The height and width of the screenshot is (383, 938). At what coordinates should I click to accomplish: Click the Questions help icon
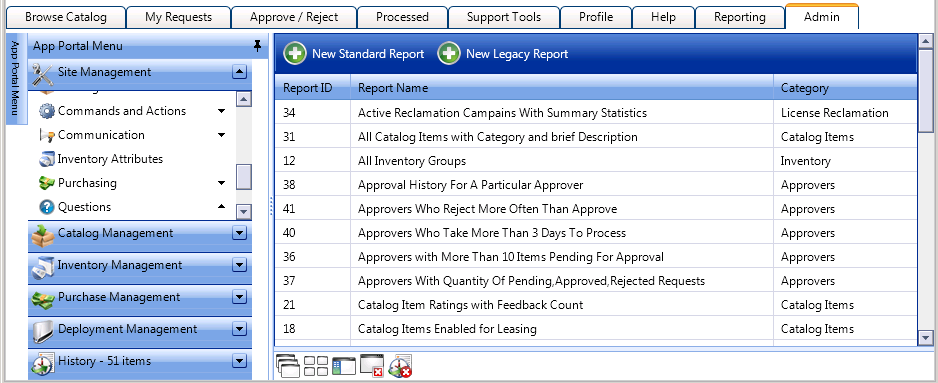click(x=47, y=207)
